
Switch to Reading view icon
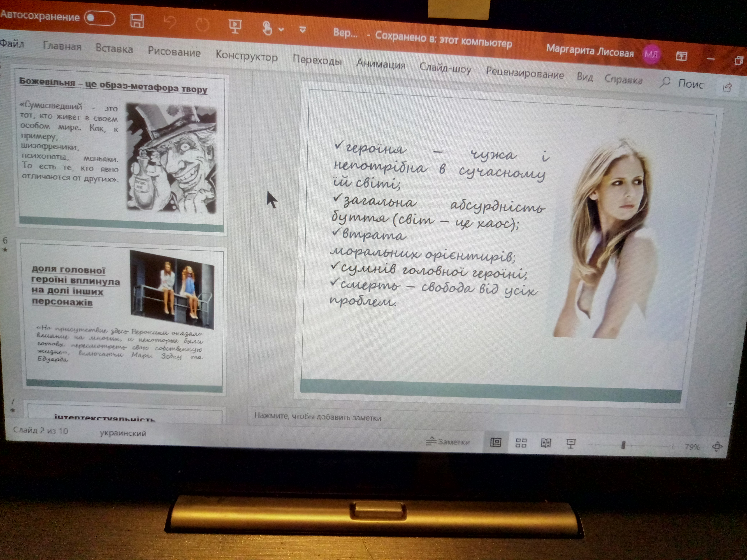click(x=546, y=444)
